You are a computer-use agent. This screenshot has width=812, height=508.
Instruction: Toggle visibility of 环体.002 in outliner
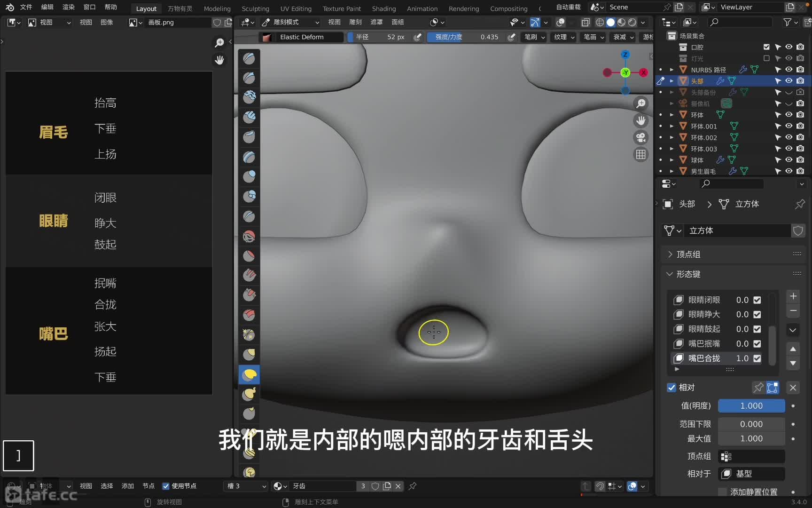pyautogui.click(x=789, y=137)
